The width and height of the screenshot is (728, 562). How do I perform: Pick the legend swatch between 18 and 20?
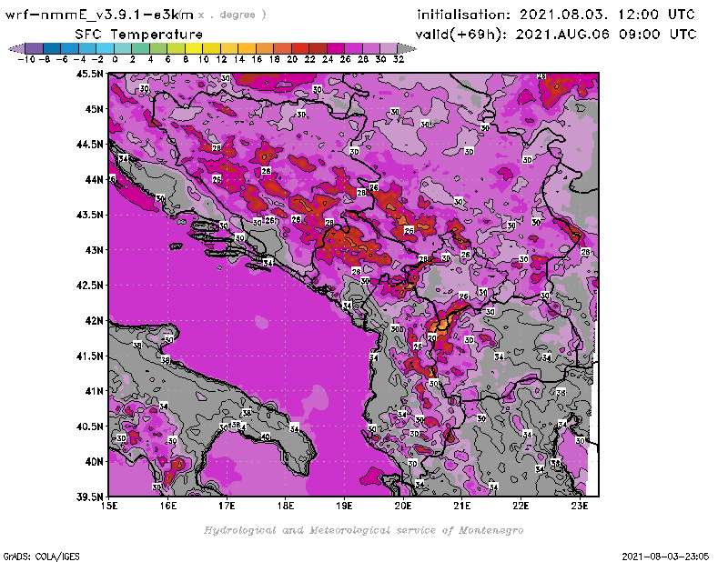(x=282, y=48)
